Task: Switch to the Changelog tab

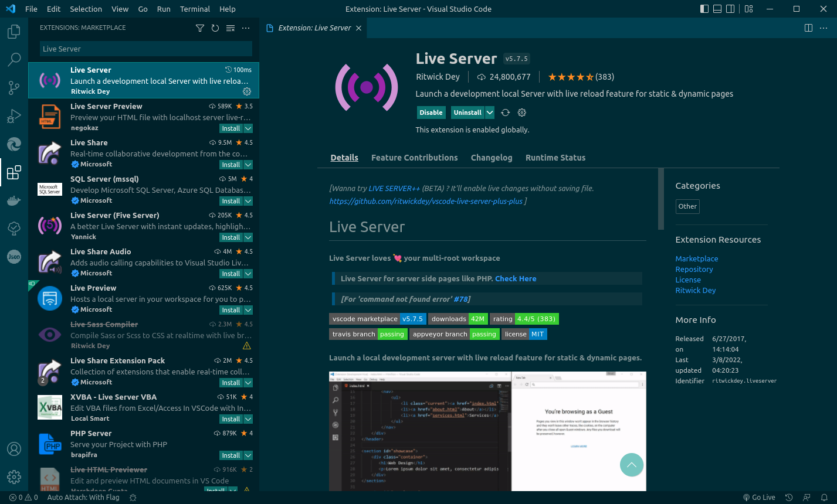Action: click(x=492, y=157)
